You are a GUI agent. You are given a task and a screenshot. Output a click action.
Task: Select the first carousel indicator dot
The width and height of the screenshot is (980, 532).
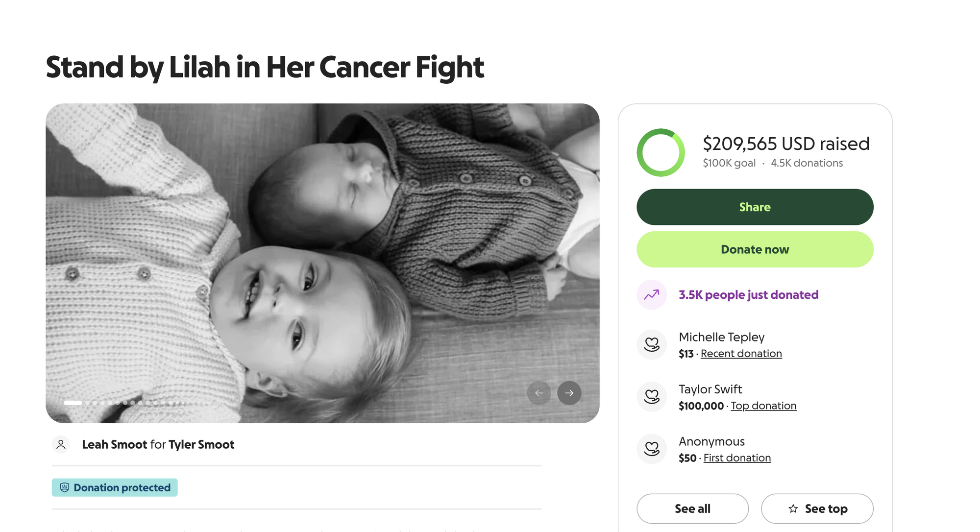click(x=73, y=403)
